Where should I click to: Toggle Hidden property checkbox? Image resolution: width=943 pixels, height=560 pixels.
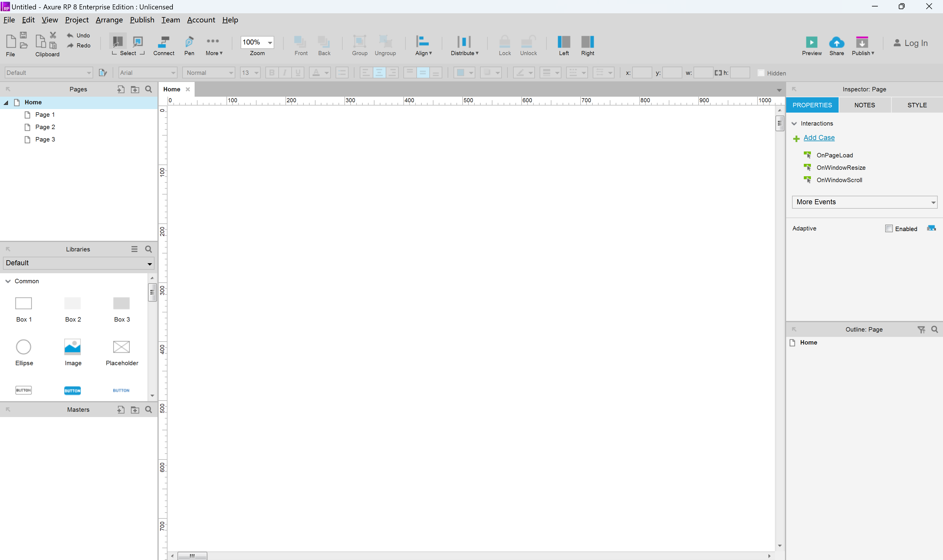click(x=761, y=73)
